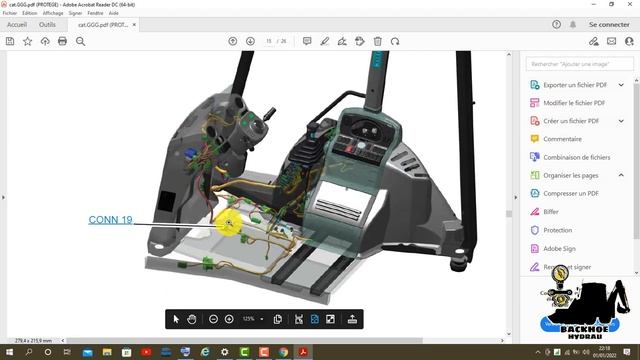The width and height of the screenshot is (640, 360).
Task: Click the delete page trash icon
Action: (x=378, y=41)
